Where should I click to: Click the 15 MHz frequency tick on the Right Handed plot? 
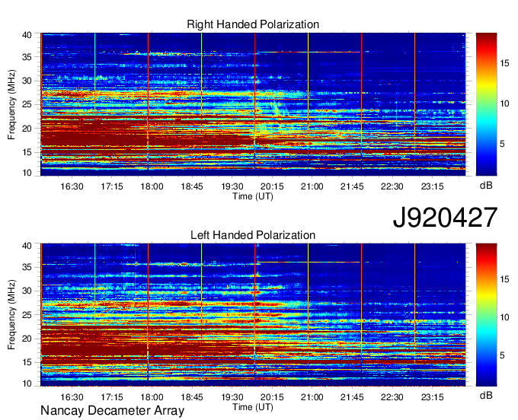27,152
